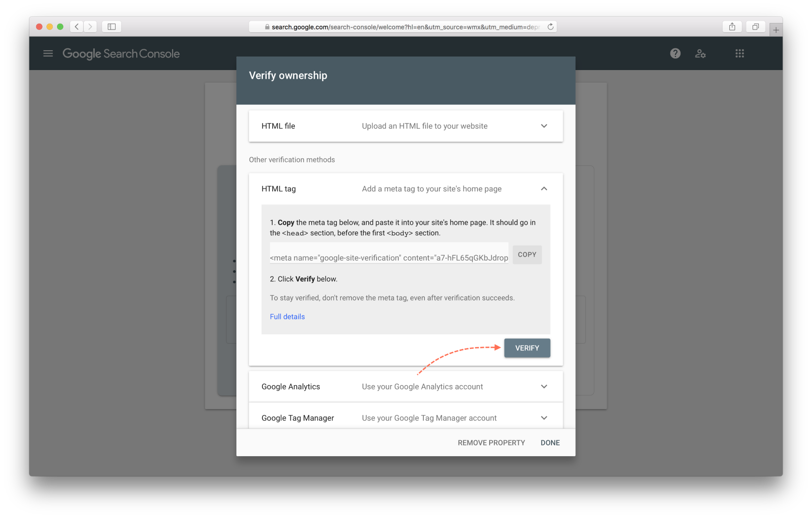Copy the meta tag with COPY button
The width and height of the screenshot is (812, 518).
[x=527, y=254]
